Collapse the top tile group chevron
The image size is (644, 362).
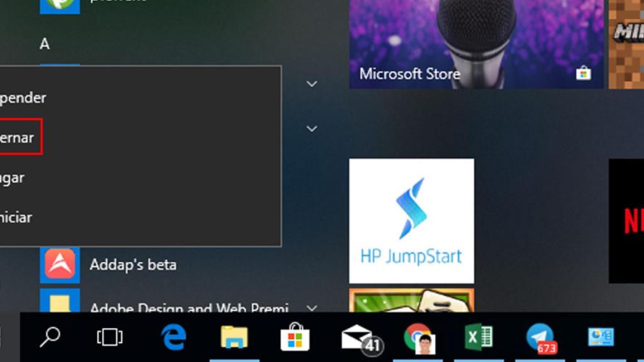pos(311,82)
